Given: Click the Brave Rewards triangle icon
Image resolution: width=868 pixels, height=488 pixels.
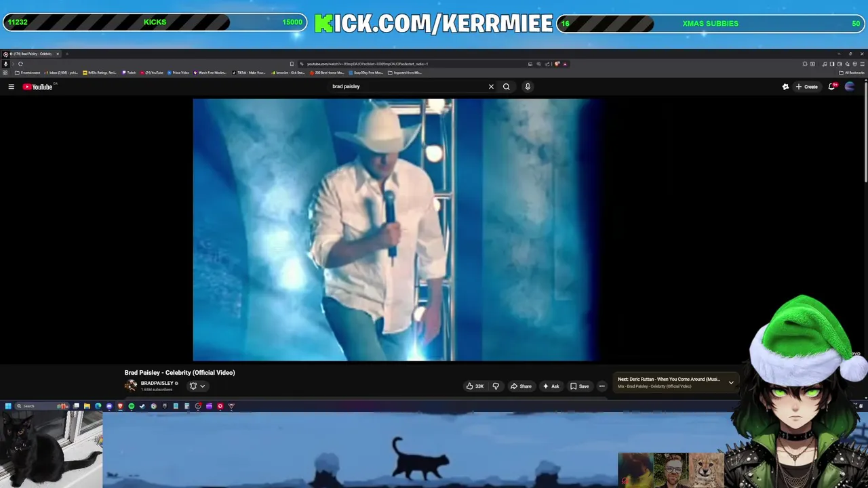Looking at the screenshot, I should tap(565, 64).
